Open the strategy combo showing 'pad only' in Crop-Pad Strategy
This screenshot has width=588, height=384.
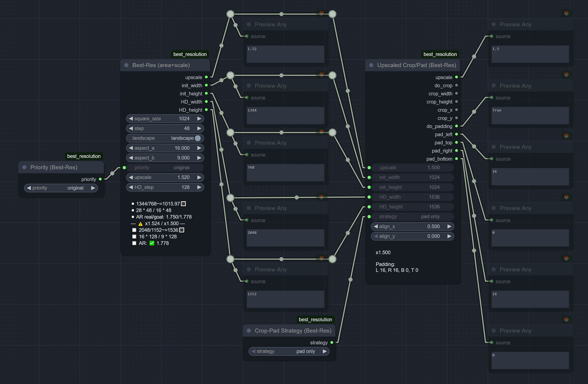289,351
